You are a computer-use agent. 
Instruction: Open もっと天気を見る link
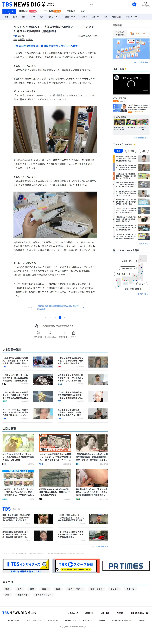142,62
